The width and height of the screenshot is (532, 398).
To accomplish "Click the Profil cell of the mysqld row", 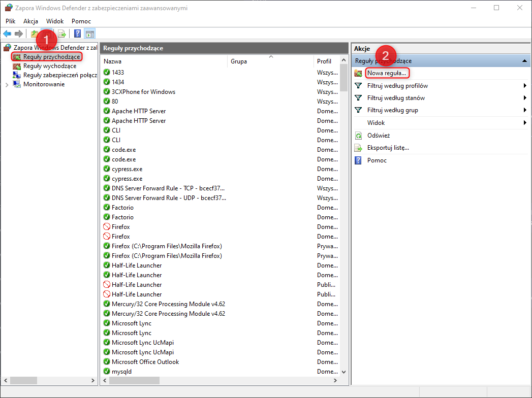I will (327, 372).
